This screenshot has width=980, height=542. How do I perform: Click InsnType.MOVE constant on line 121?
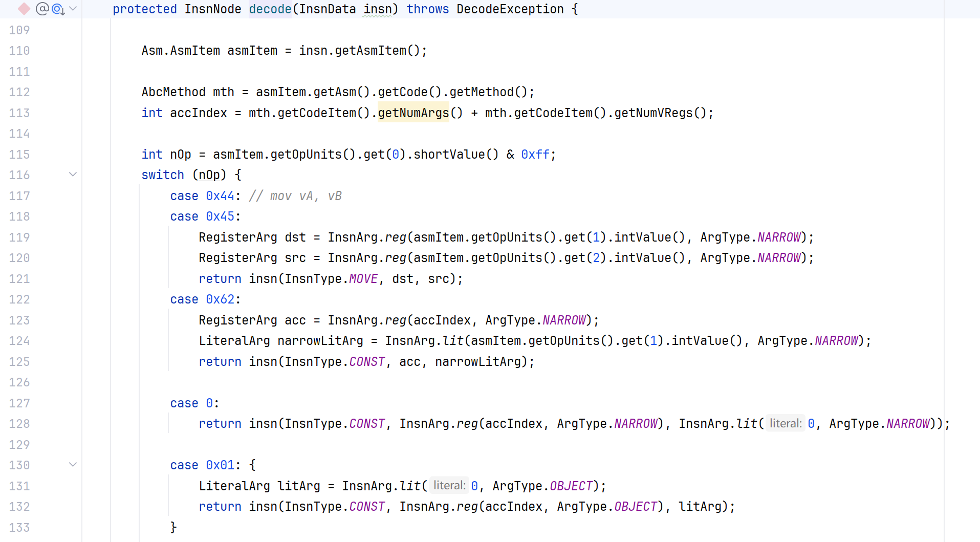click(363, 279)
